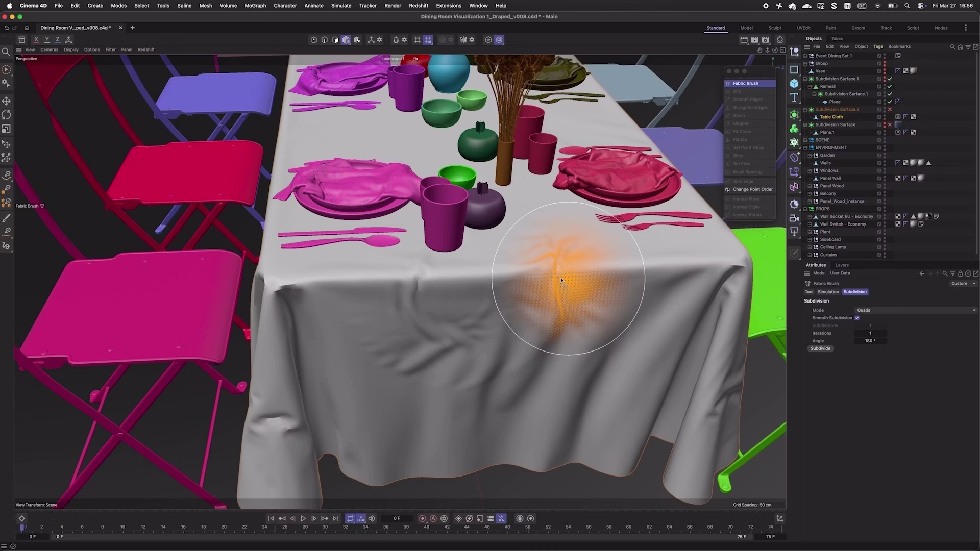Select Fabric Brush in tool palette
The image size is (980, 551).
(750, 83)
